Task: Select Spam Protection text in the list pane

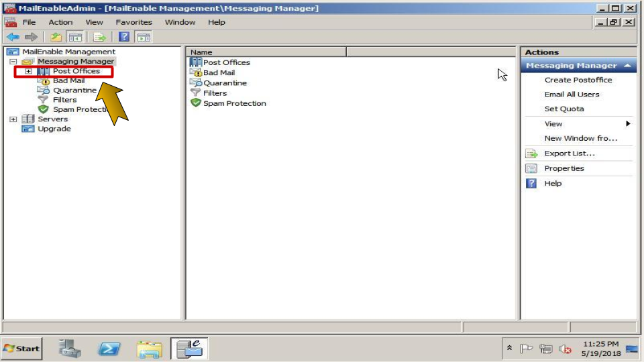Action: [235, 103]
